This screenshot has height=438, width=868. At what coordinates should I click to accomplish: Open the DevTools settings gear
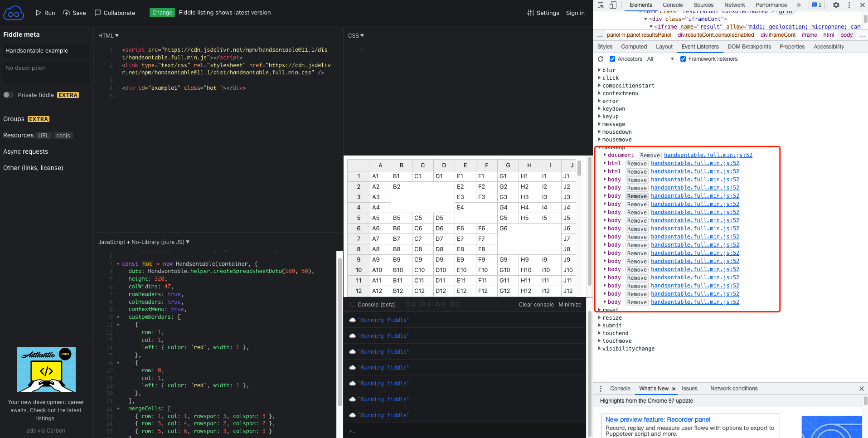click(836, 5)
